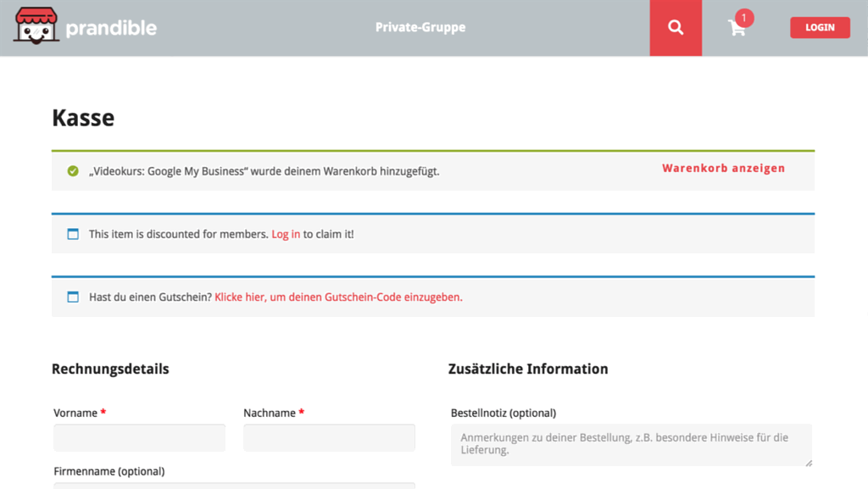Click the icon beside the member discount notice
This screenshot has height=489, width=868.
(73, 234)
